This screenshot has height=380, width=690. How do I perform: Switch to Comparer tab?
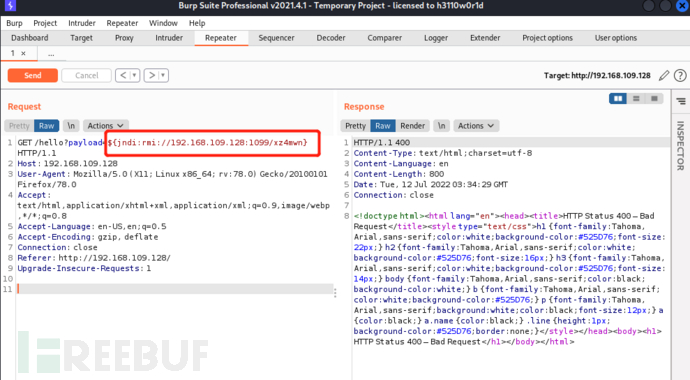pyautogui.click(x=385, y=38)
